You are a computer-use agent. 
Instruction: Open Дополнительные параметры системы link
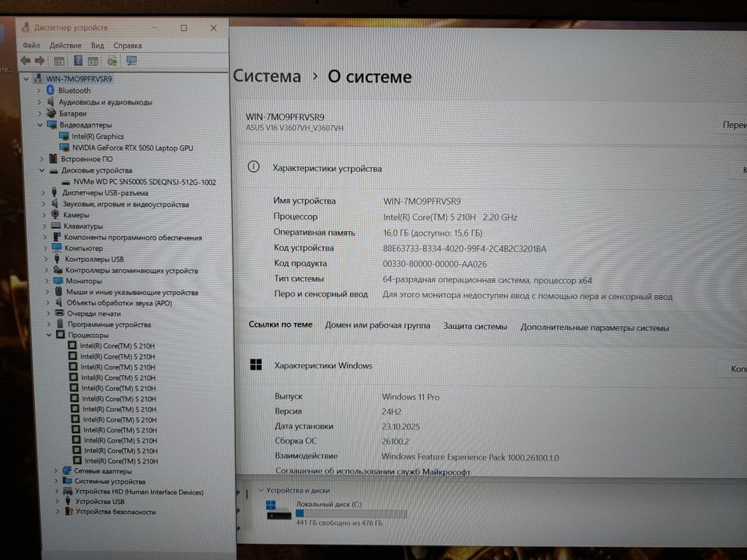point(594,327)
